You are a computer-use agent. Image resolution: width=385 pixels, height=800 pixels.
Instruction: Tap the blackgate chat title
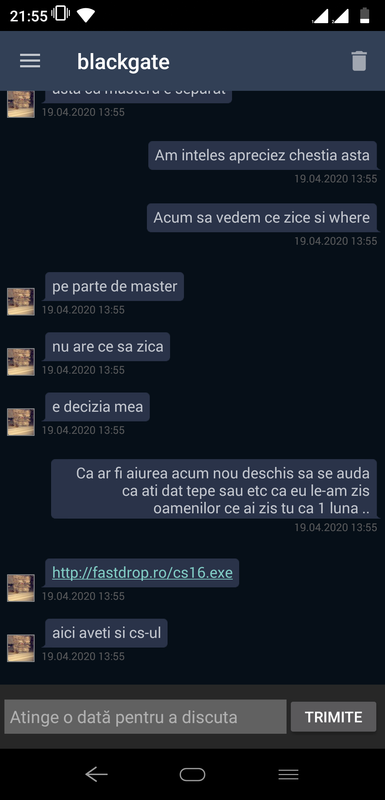click(x=123, y=62)
